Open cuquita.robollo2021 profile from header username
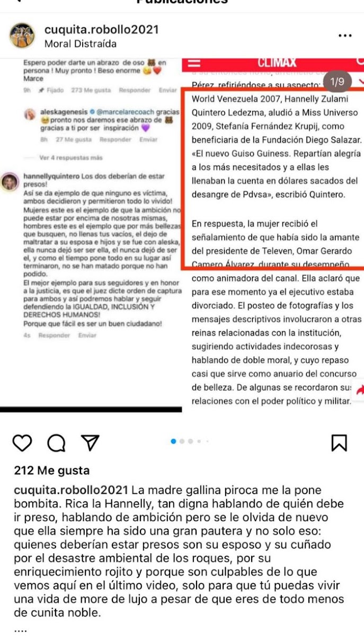The image size is (364, 636). click(102, 30)
